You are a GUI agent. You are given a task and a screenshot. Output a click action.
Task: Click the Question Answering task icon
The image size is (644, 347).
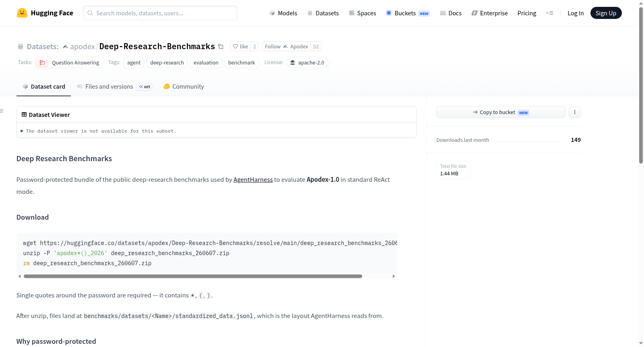pyautogui.click(x=42, y=62)
